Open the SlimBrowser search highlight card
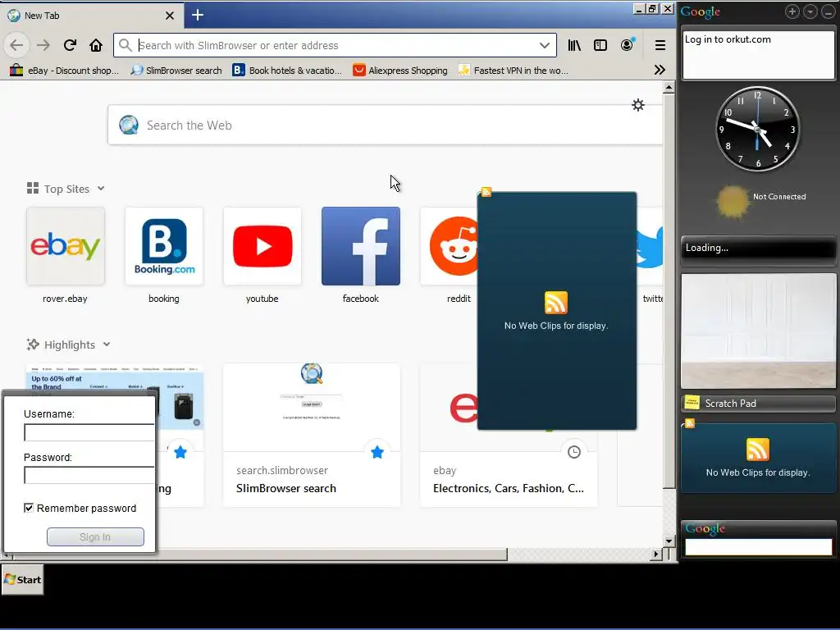The width and height of the screenshot is (840, 630). 312,435
